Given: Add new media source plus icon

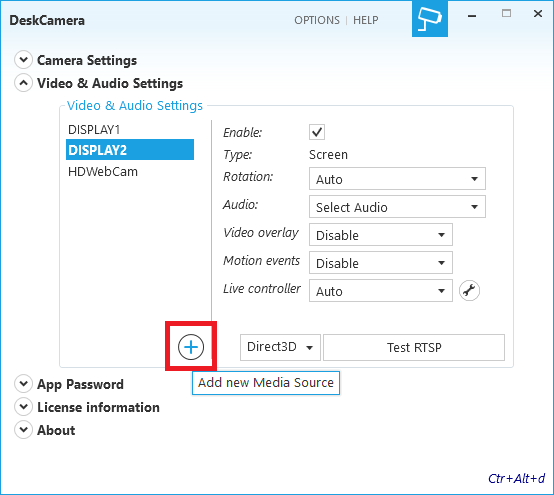Looking at the screenshot, I should point(191,347).
